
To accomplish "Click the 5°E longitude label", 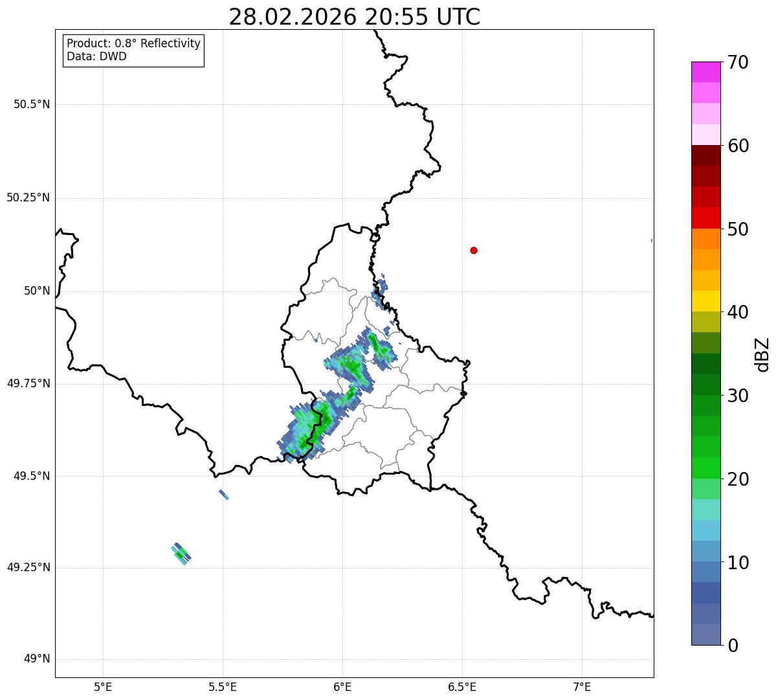I will pos(103,686).
